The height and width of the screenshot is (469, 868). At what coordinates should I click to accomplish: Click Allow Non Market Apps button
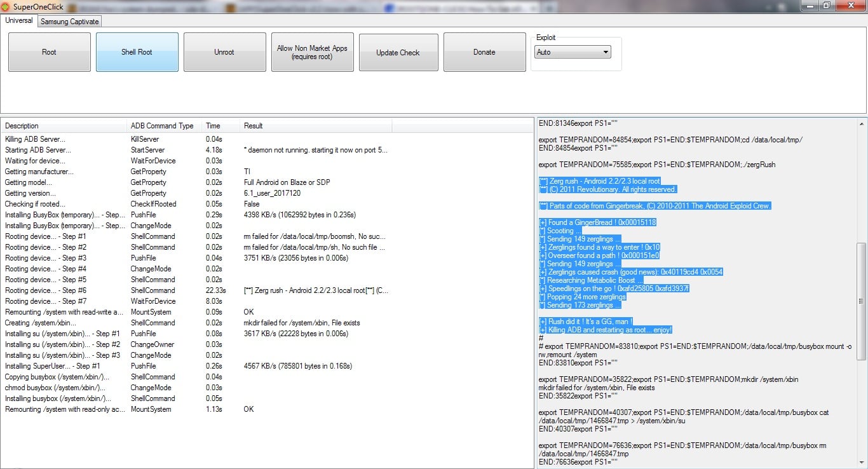click(312, 52)
